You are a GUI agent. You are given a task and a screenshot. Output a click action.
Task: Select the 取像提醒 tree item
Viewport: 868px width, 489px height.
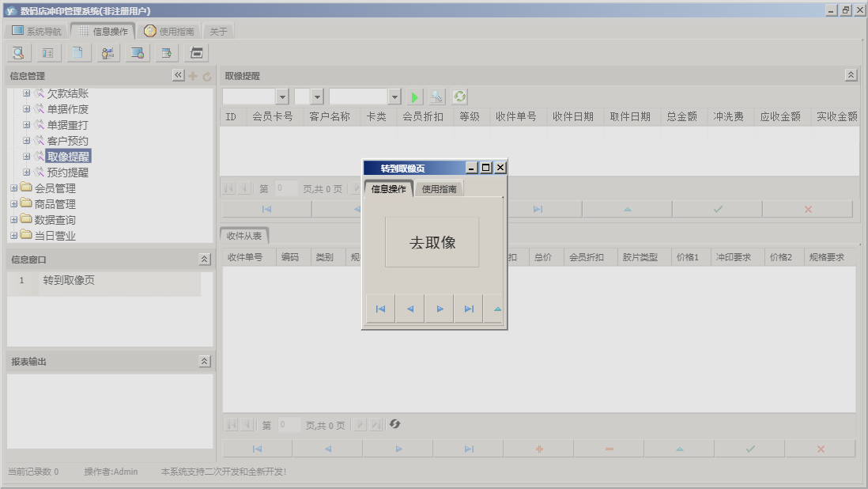click(68, 157)
